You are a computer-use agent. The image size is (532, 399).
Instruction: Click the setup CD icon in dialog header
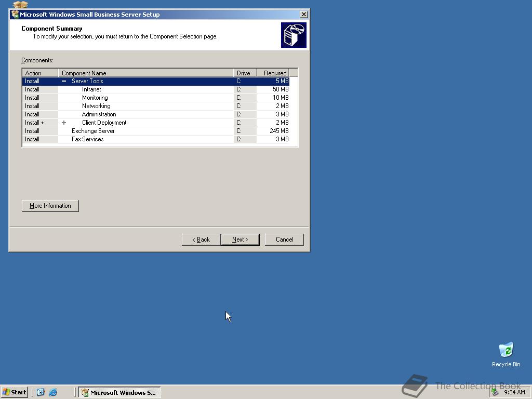[x=294, y=35]
